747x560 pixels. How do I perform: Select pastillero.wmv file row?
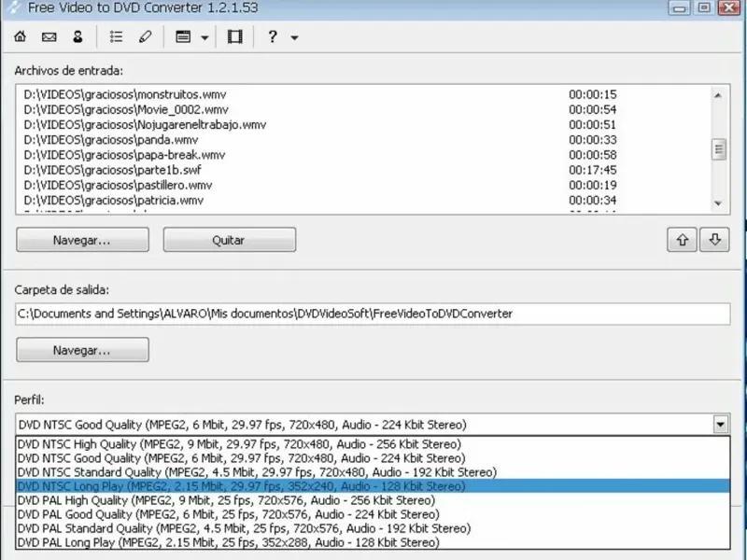(x=363, y=185)
